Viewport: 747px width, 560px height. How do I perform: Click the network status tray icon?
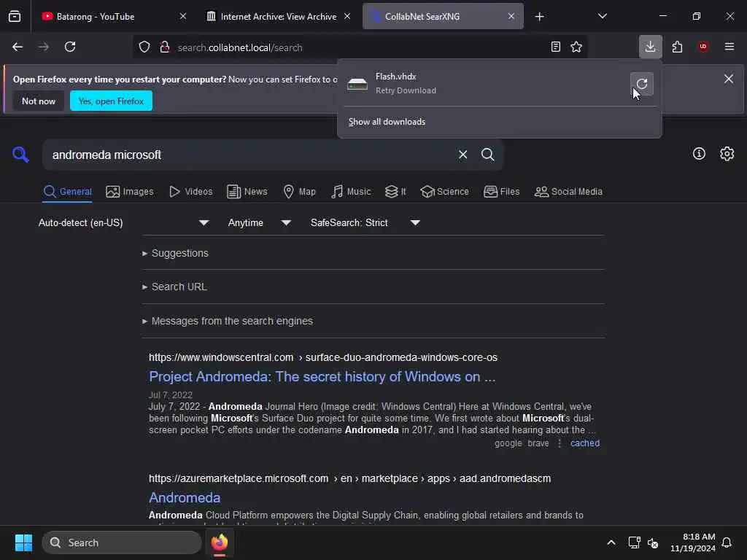pyautogui.click(x=634, y=542)
